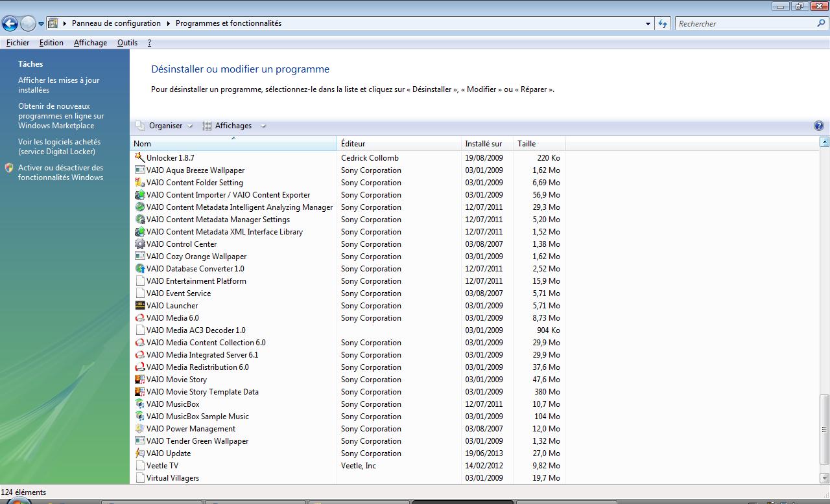Select the VAIO Launcher icon
Image resolution: width=830 pixels, height=504 pixels.
point(139,306)
